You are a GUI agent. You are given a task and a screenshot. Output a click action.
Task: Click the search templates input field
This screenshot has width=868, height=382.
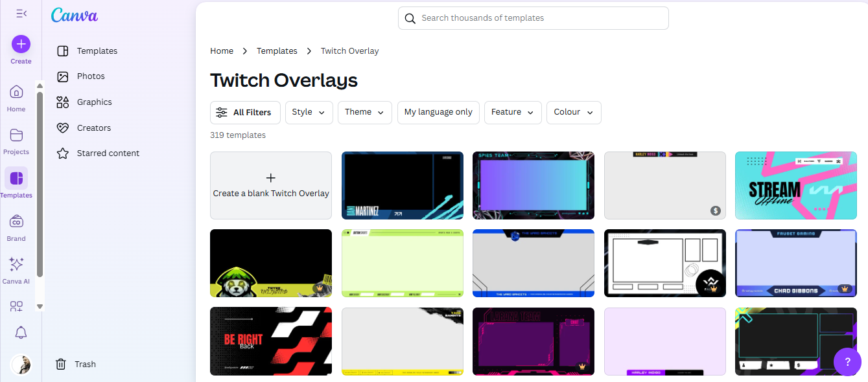click(x=534, y=18)
